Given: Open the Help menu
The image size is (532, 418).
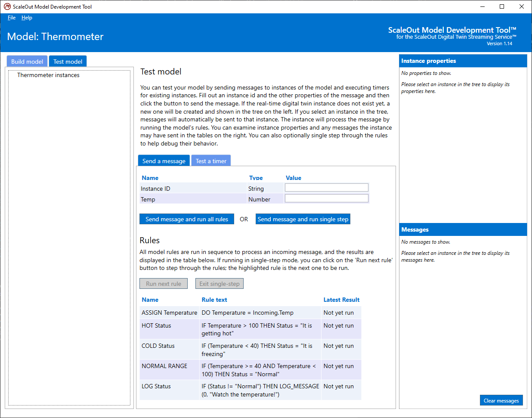Looking at the screenshot, I should pyautogui.click(x=27, y=18).
